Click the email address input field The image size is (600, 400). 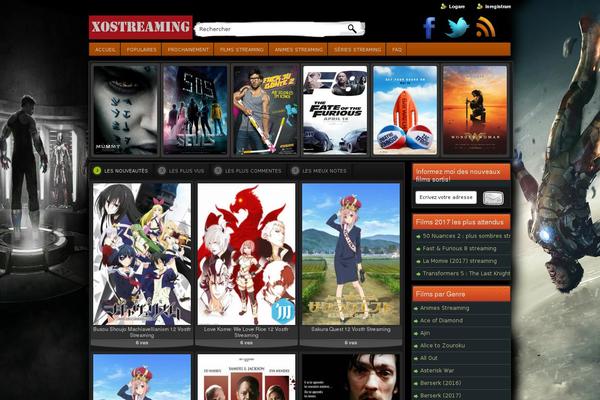(446, 198)
